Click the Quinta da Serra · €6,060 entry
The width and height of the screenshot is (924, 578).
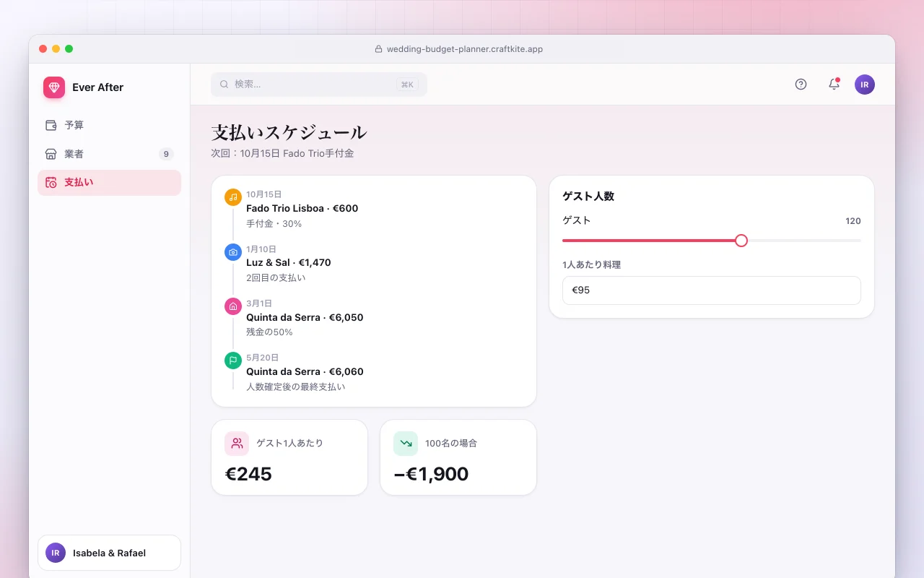point(305,371)
